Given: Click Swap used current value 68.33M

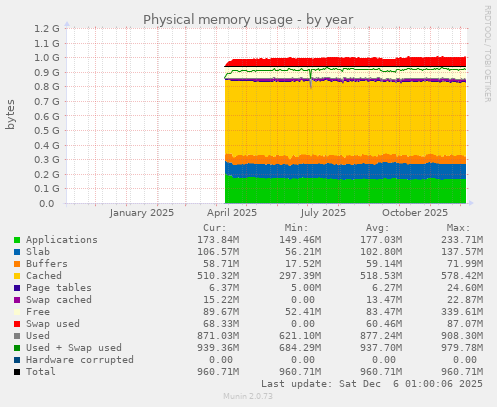Looking at the screenshot, I should [x=221, y=324].
